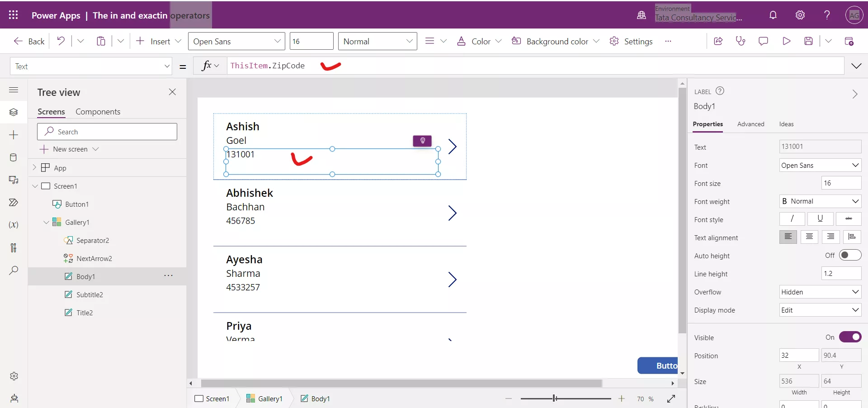The width and height of the screenshot is (868, 408).
Task: Open the Comments panel
Action: [x=764, y=41]
